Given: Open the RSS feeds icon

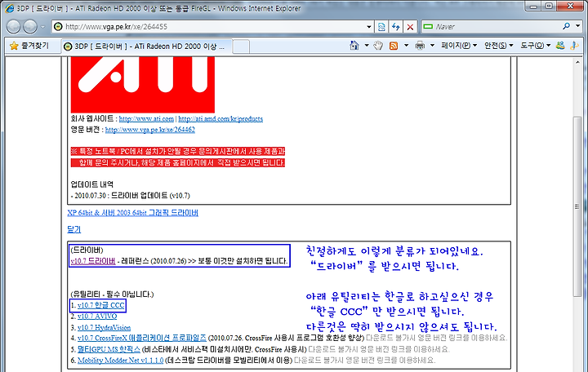Looking at the screenshot, I should [x=394, y=46].
